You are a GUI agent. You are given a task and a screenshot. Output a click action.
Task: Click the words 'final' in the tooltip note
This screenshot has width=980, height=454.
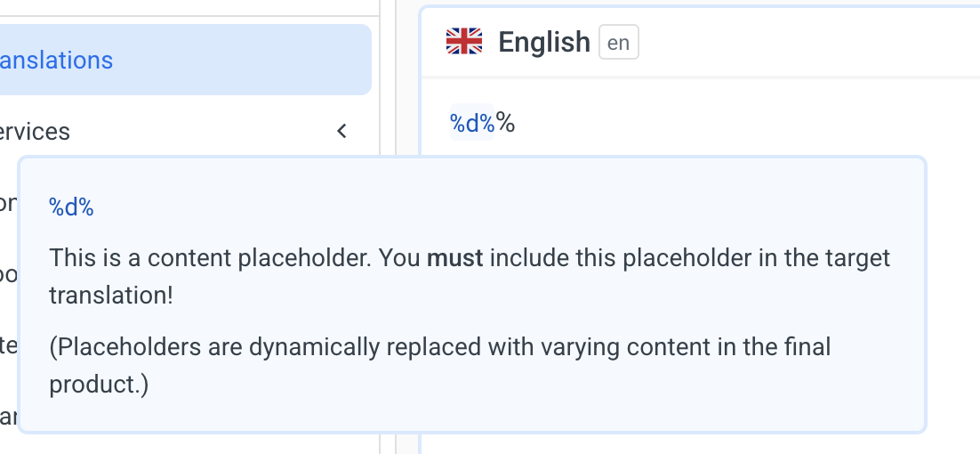[x=807, y=346]
